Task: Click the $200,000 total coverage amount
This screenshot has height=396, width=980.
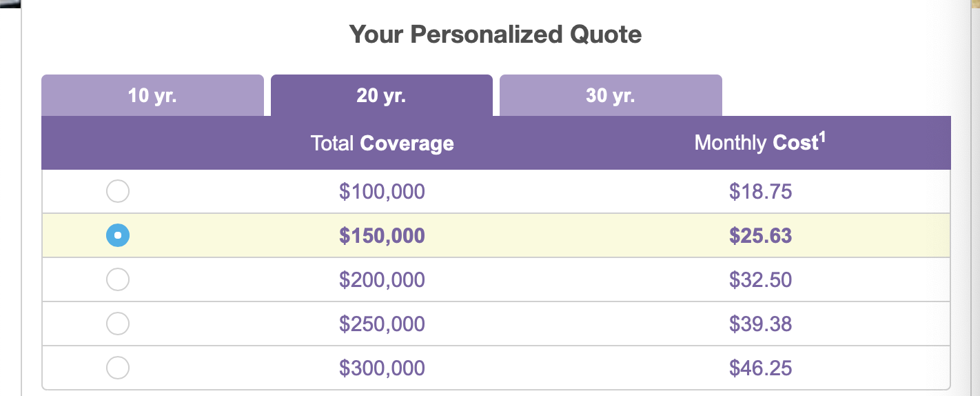Action: 382,279
